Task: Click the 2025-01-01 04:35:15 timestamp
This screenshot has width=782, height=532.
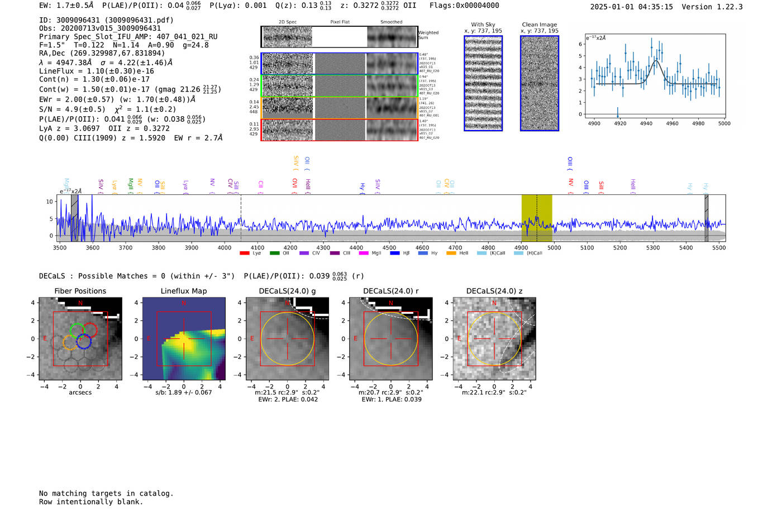Action: [632, 7]
